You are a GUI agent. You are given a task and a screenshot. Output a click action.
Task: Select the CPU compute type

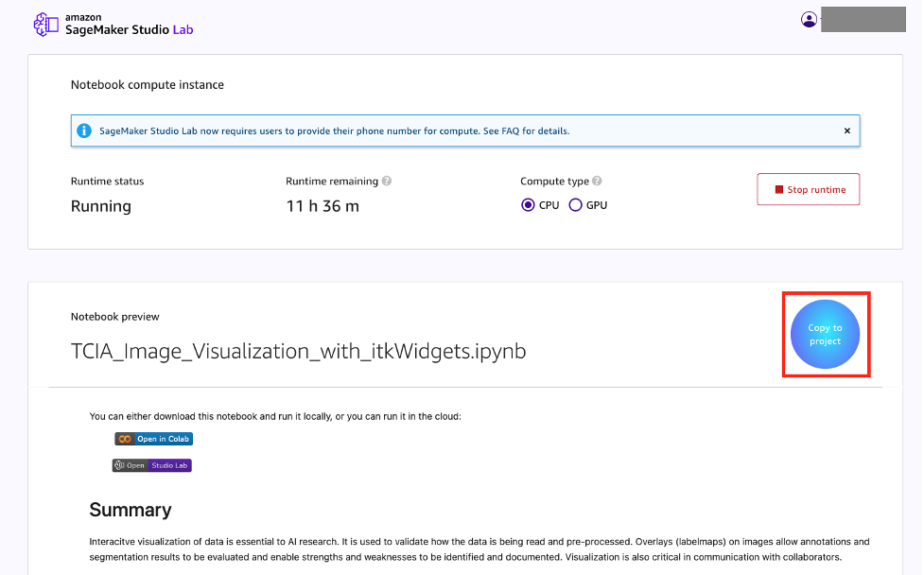(528, 205)
